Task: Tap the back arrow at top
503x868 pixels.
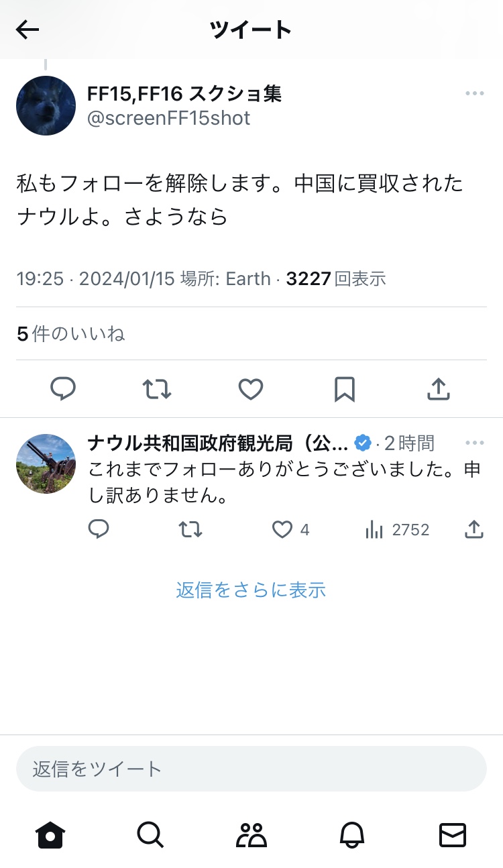Action: pos(27,30)
